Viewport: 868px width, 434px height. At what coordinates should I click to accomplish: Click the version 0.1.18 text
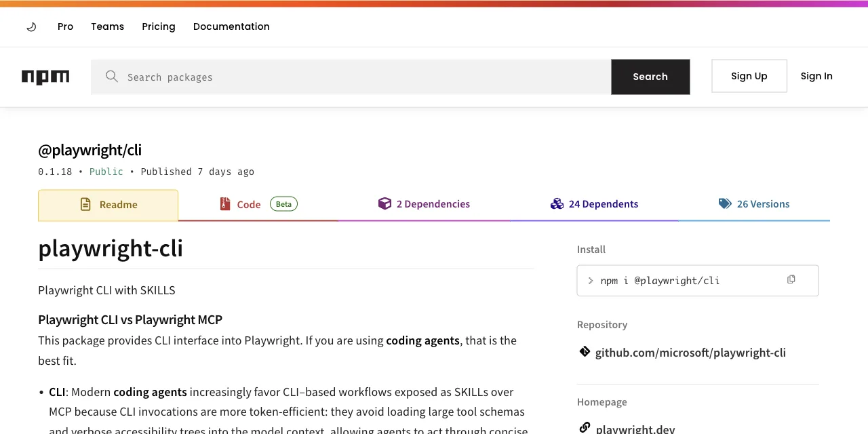click(55, 172)
